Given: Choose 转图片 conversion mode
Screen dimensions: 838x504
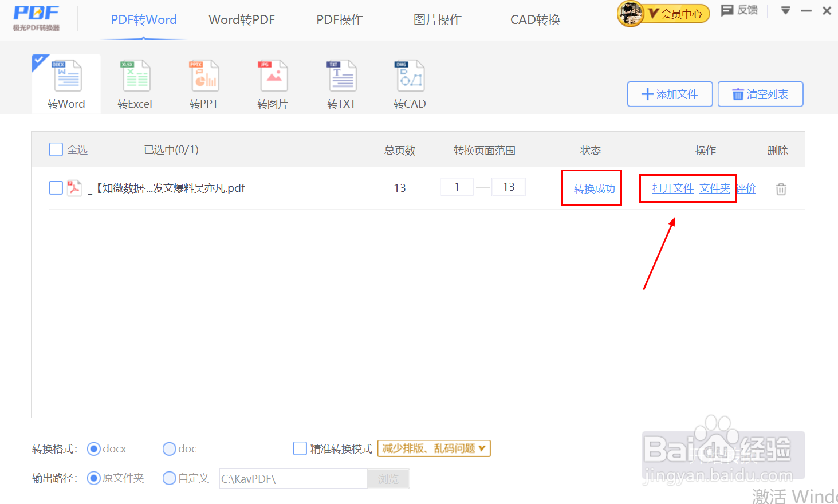Looking at the screenshot, I should 272,83.
